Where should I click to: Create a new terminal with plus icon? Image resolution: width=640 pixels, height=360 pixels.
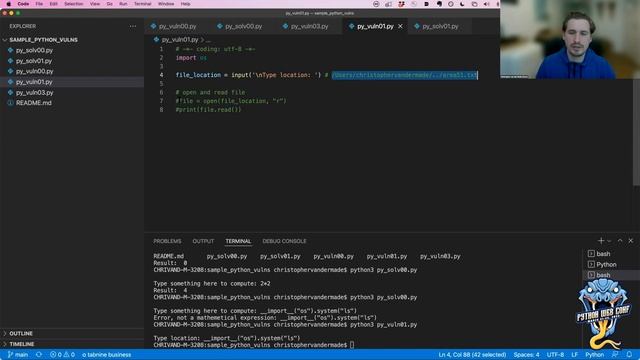click(601, 241)
